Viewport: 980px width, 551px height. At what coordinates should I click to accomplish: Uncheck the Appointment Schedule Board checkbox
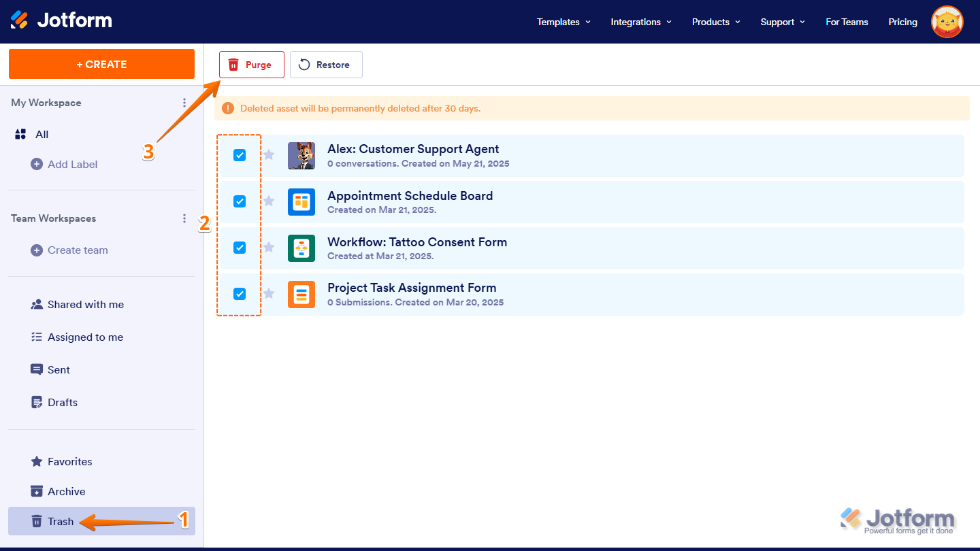point(239,201)
